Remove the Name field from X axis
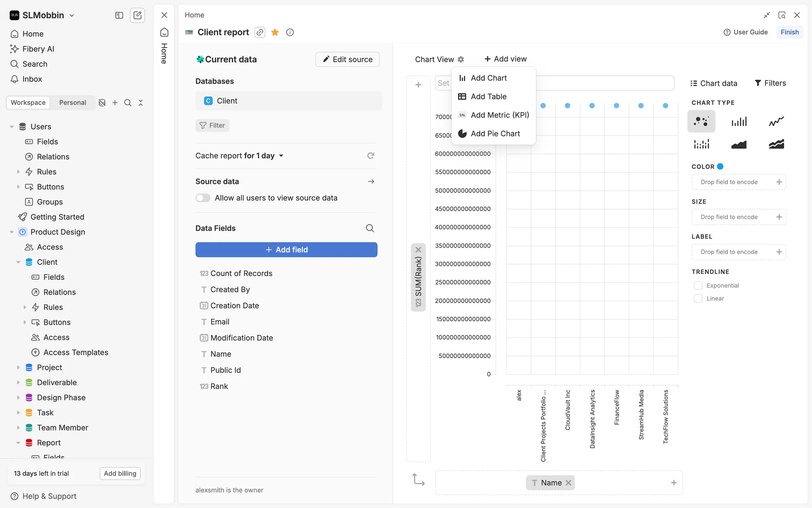This screenshot has width=812, height=508. pyautogui.click(x=568, y=483)
